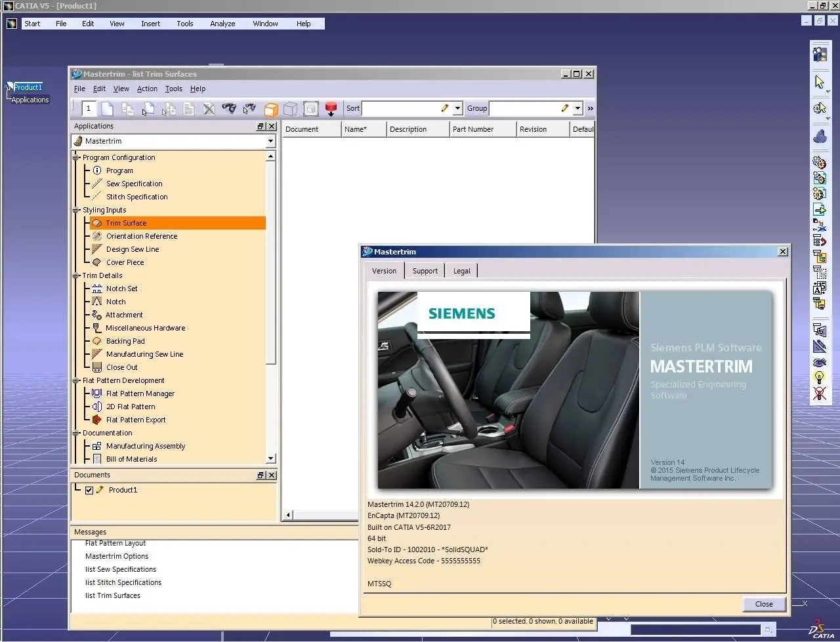Collapse the Program Configuration tree node
The width and height of the screenshot is (840, 642).
[76, 157]
